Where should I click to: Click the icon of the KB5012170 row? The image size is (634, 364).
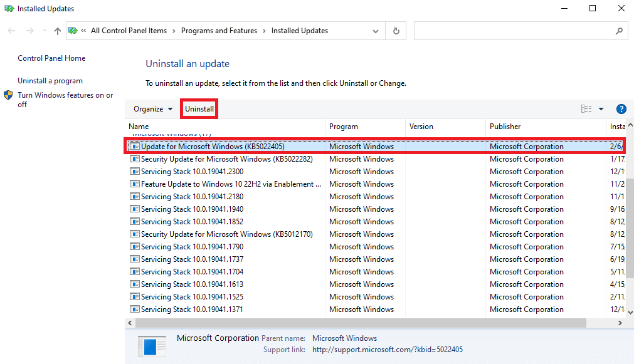[x=135, y=234]
